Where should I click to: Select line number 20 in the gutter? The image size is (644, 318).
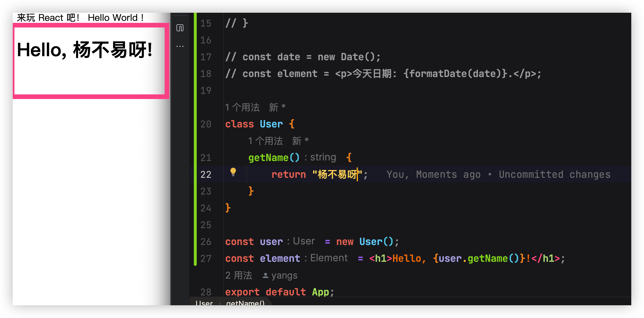(x=206, y=125)
